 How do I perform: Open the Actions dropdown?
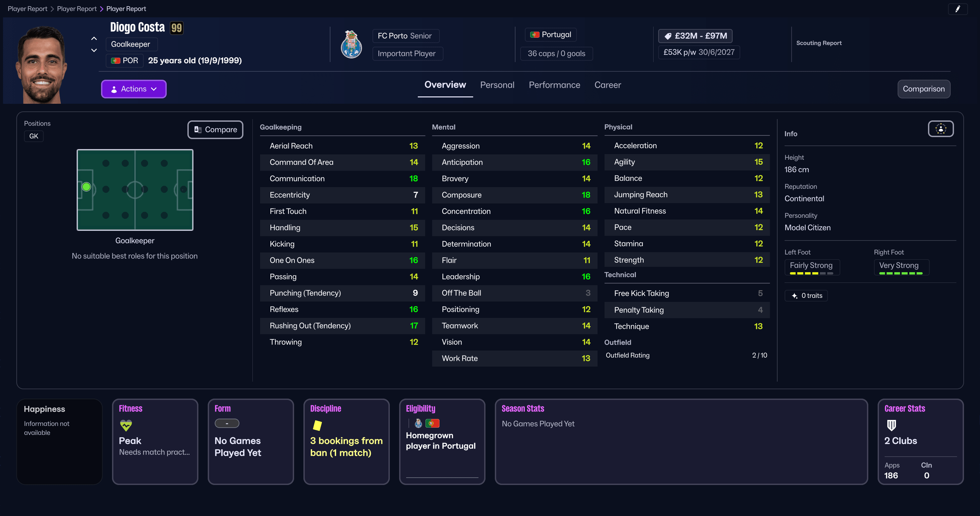coord(133,89)
